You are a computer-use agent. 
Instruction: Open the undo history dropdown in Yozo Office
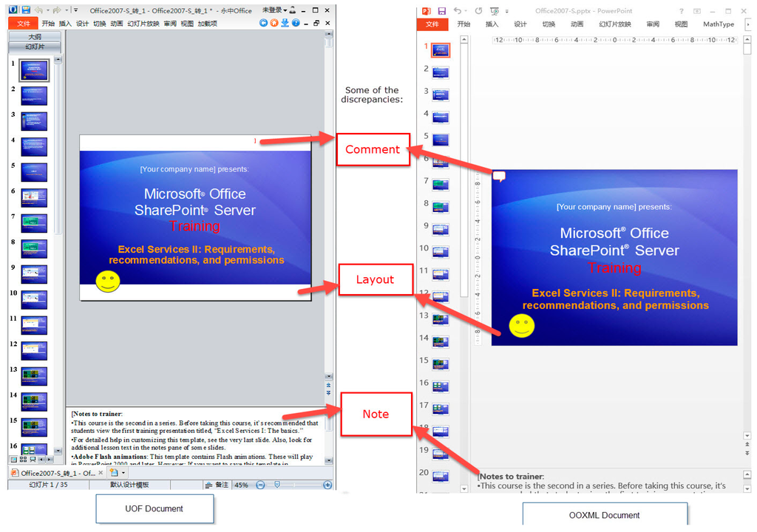(x=47, y=10)
